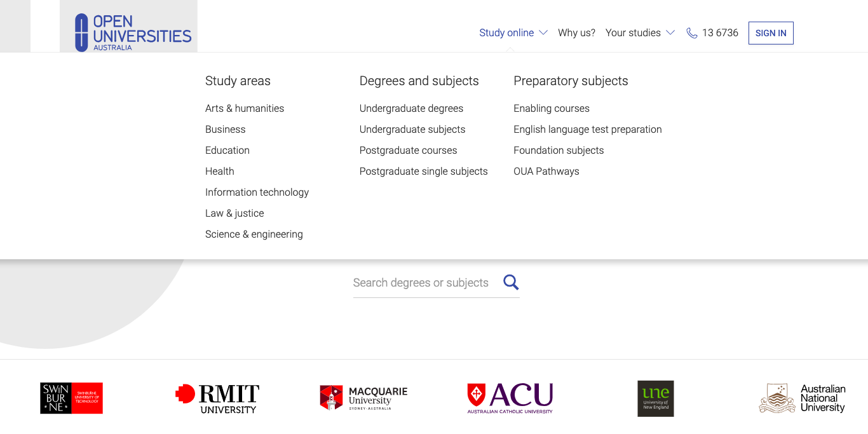Screen dimensions: 868x434
Task: Open Foundation subjects link
Action: (x=559, y=151)
